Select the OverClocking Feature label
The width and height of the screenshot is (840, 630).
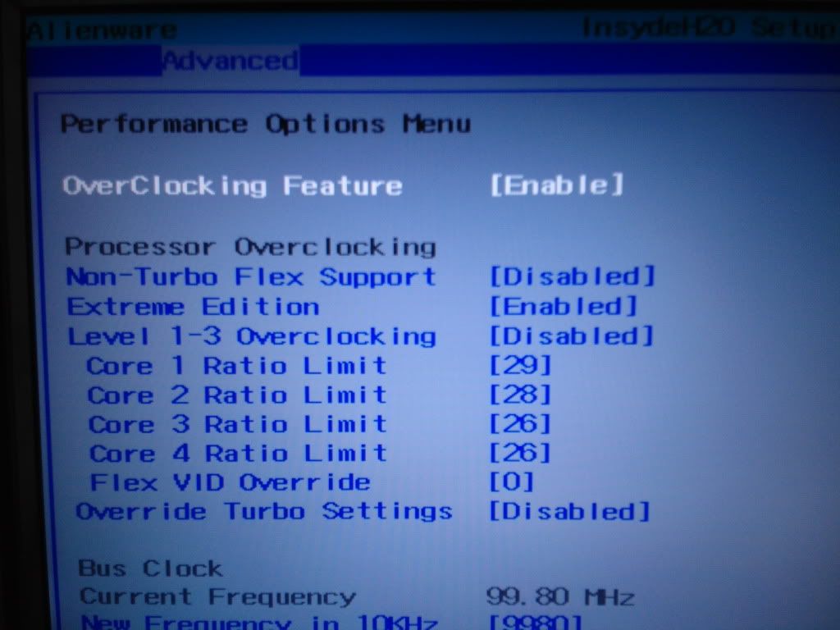coord(232,186)
